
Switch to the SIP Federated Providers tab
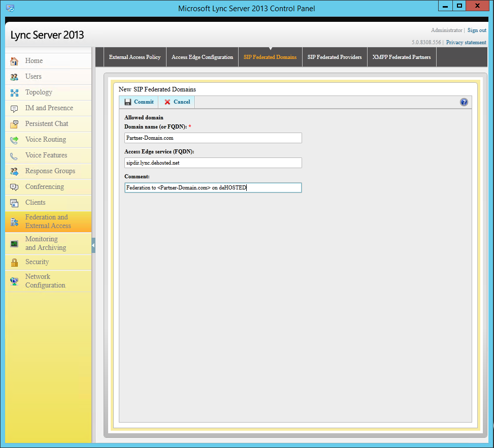coord(334,57)
